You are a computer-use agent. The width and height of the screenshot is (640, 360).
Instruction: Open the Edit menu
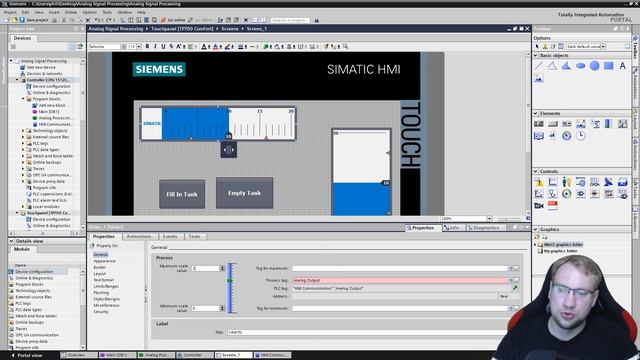click(26, 12)
